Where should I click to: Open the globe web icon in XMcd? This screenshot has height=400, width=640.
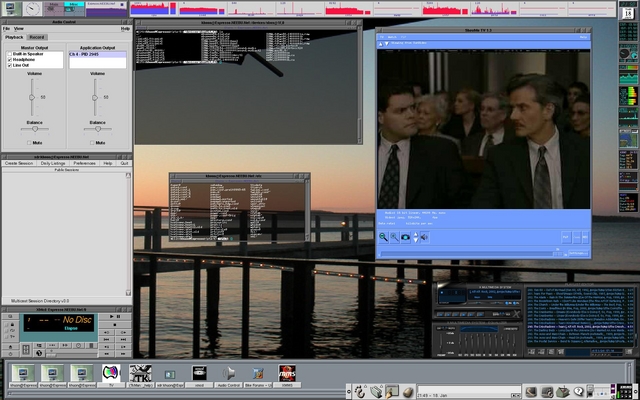click(39, 353)
